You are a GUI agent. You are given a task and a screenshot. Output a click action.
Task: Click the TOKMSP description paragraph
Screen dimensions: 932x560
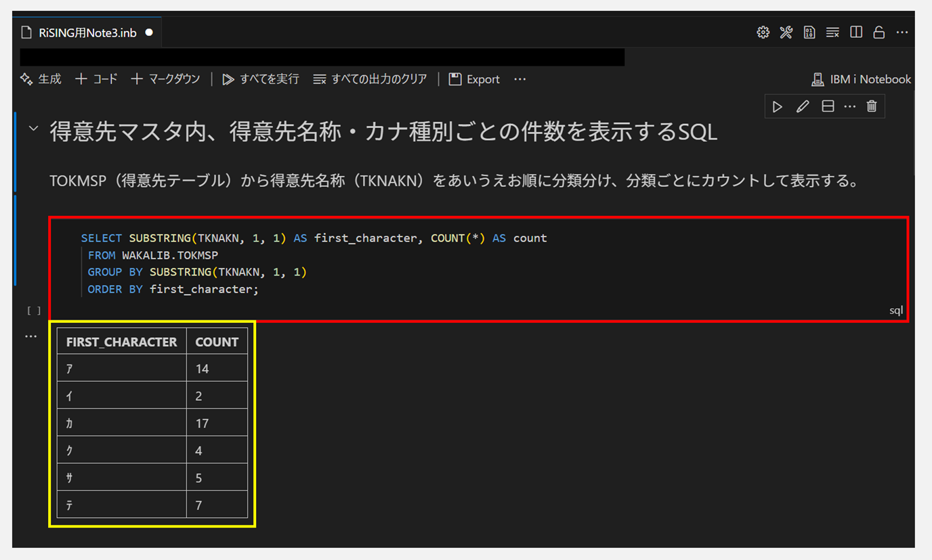454,181
